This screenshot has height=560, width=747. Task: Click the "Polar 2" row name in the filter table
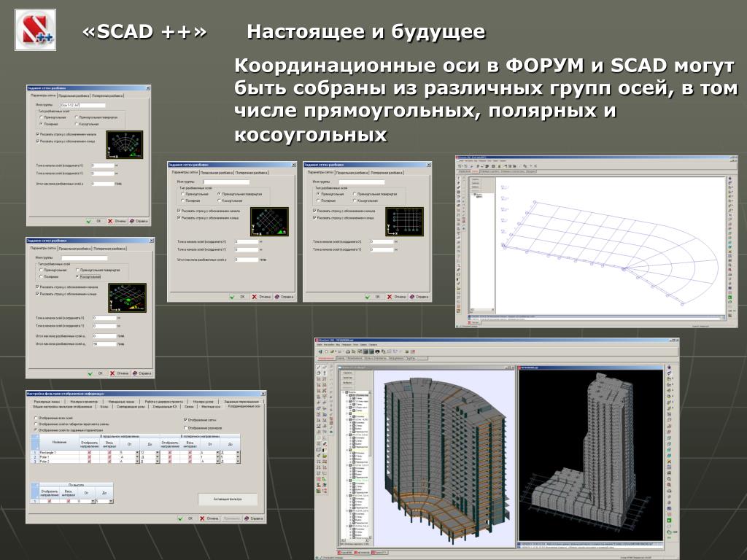click(x=44, y=462)
